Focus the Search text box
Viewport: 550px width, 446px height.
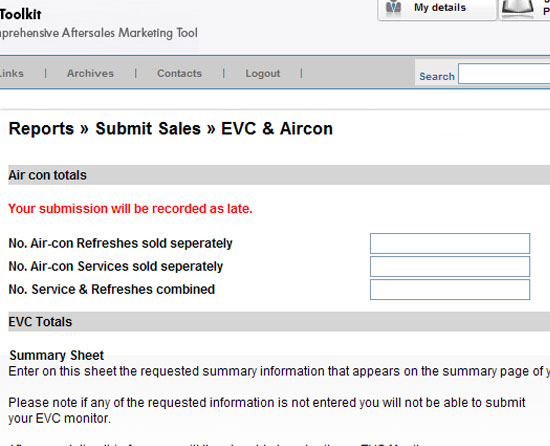504,74
